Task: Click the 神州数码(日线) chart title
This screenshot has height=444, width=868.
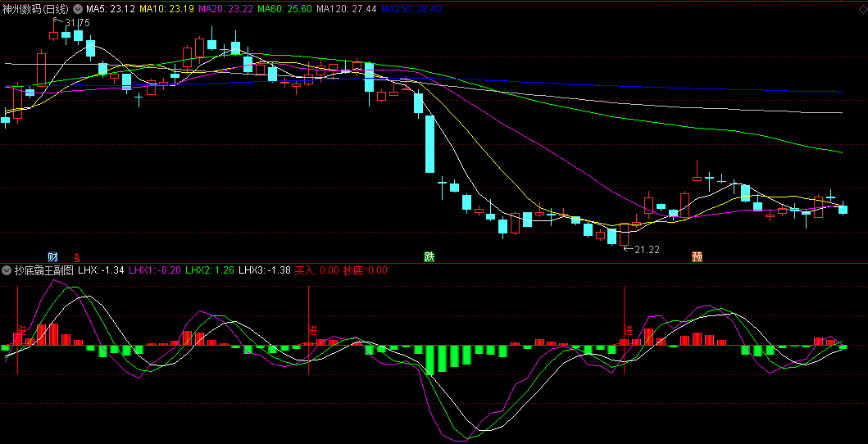Action: click(36, 9)
